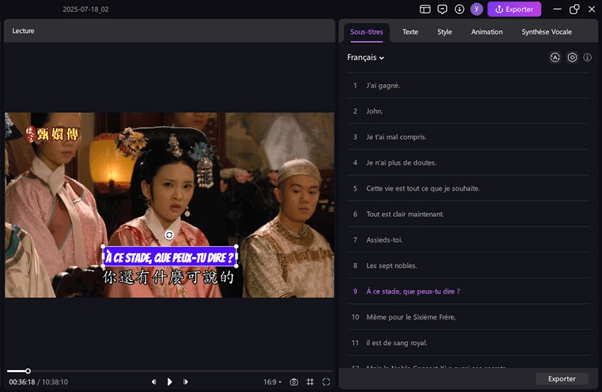Viewport: 602px width, 392px height.
Task: Switch to the Sous-titres tab
Action: tap(367, 32)
